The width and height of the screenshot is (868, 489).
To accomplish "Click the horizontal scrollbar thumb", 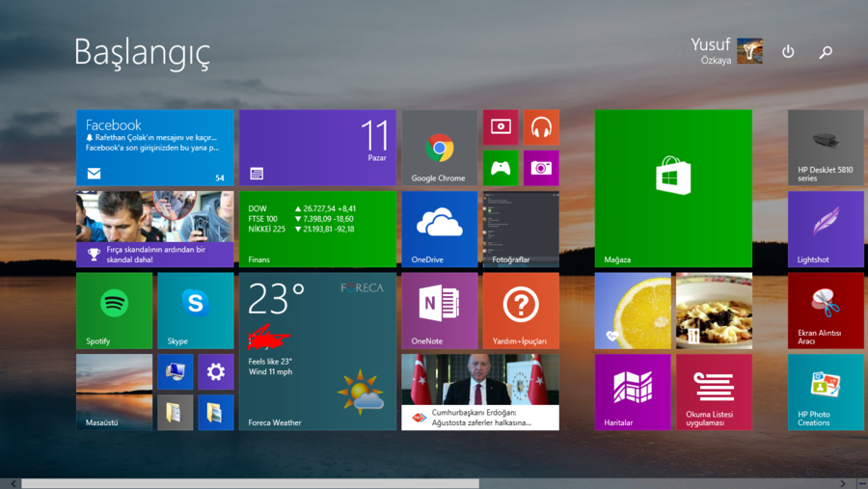I will pyautogui.click(x=250, y=483).
